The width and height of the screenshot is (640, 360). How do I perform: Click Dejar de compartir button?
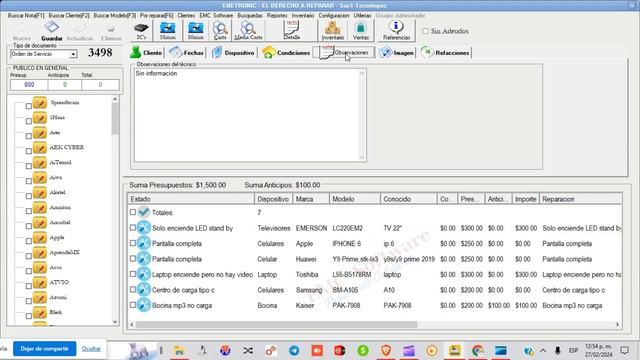coord(44,349)
